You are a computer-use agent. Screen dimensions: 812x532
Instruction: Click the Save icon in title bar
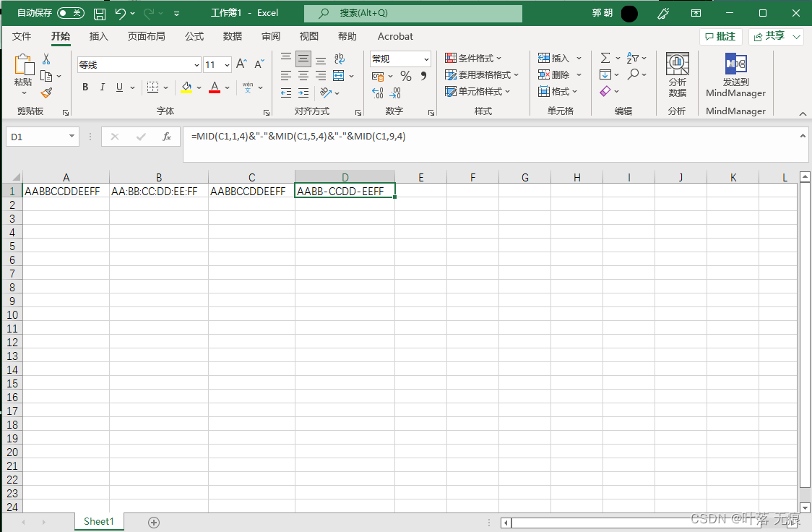100,14
